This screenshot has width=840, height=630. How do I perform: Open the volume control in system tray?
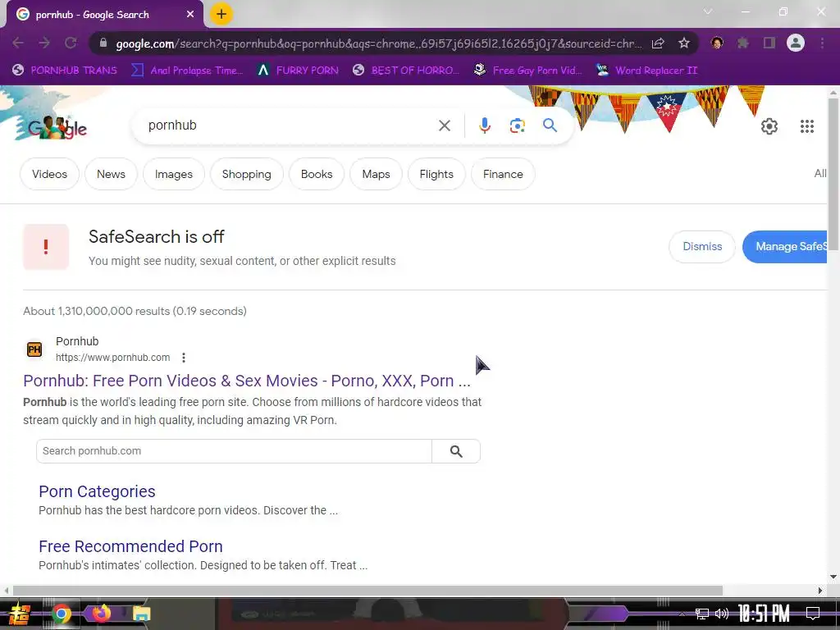tap(722, 614)
